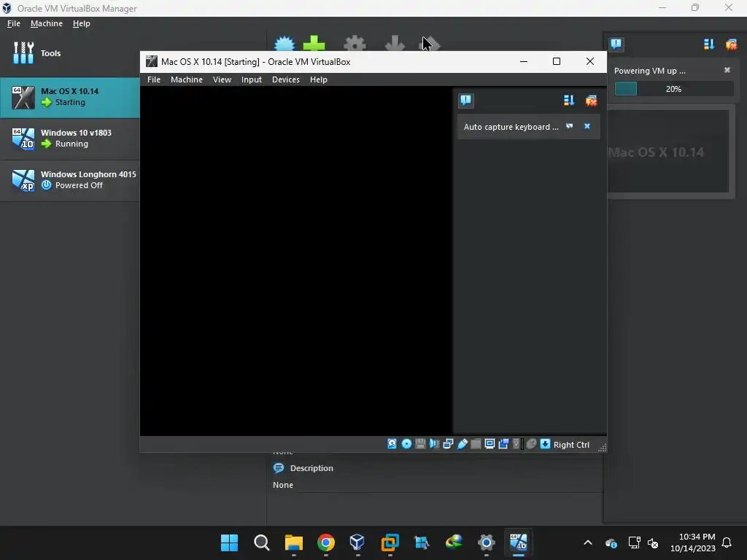Image resolution: width=747 pixels, height=560 pixels.
Task: Click the Mac OS X 10.14 preview thumbnail
Action: coord(668,152)
